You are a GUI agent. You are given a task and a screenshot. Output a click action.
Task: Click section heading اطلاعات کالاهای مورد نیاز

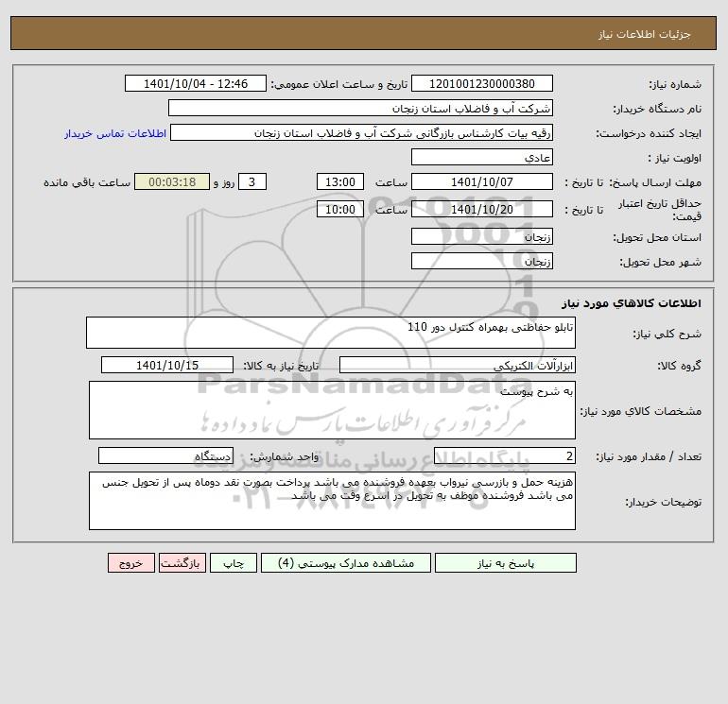pyautogui.click(x=632, y=303)
